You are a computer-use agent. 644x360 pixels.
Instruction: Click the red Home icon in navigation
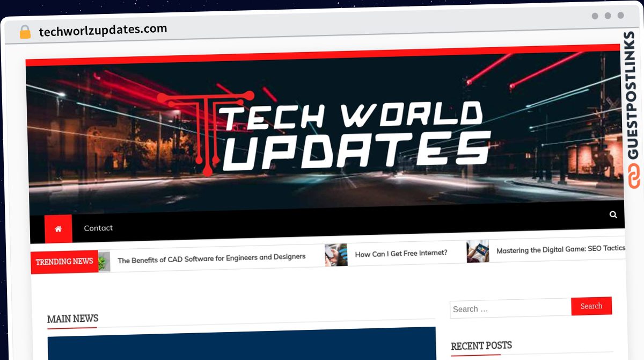click(58, 229)
